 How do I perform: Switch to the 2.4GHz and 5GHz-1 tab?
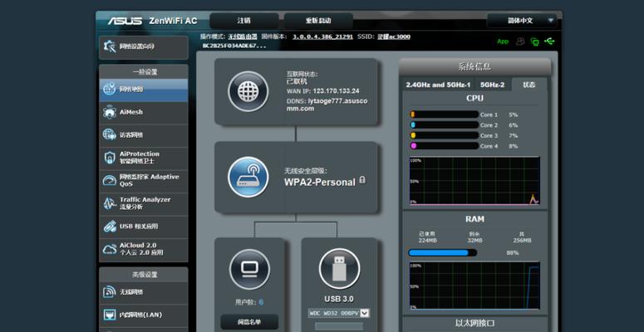coord(438,85)
